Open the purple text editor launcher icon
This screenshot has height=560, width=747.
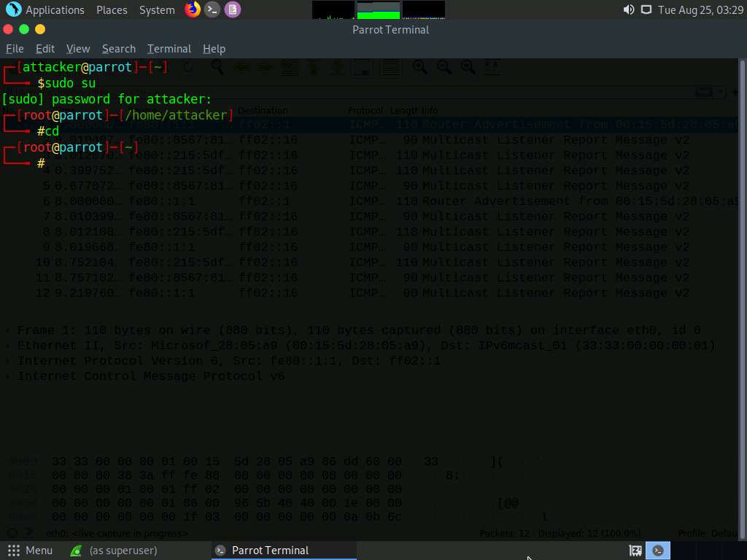(233, 9)
